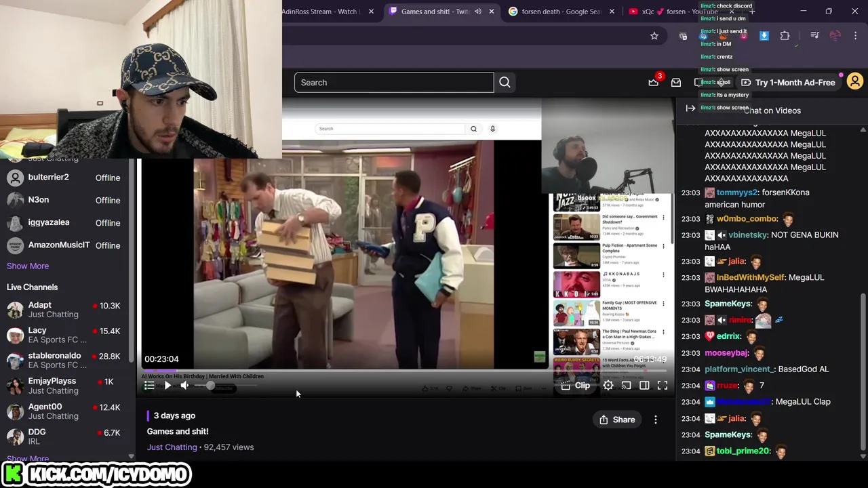Viewport: 868px width, 488px height.
Task: Open a new browser tab with plus
Action: (752, 12)
